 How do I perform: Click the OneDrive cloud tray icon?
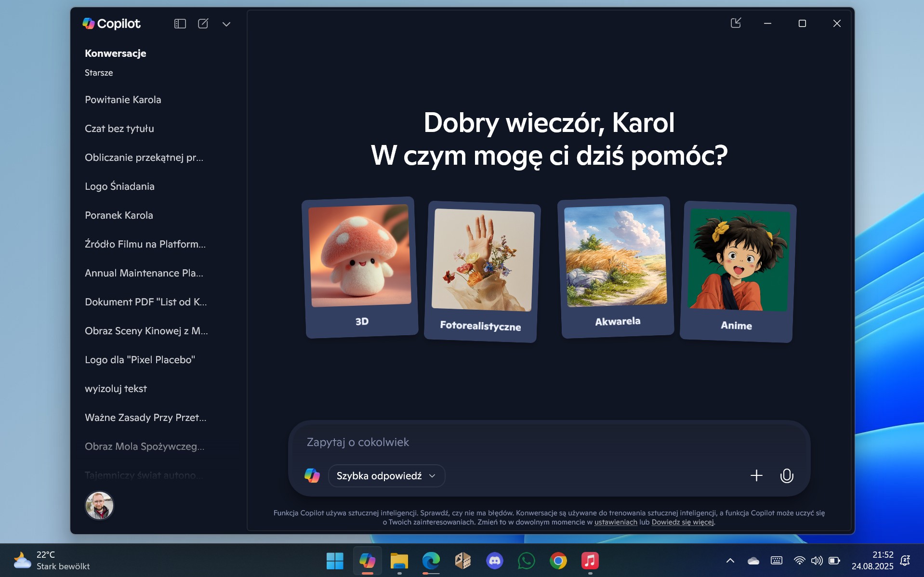click(753, 561)
